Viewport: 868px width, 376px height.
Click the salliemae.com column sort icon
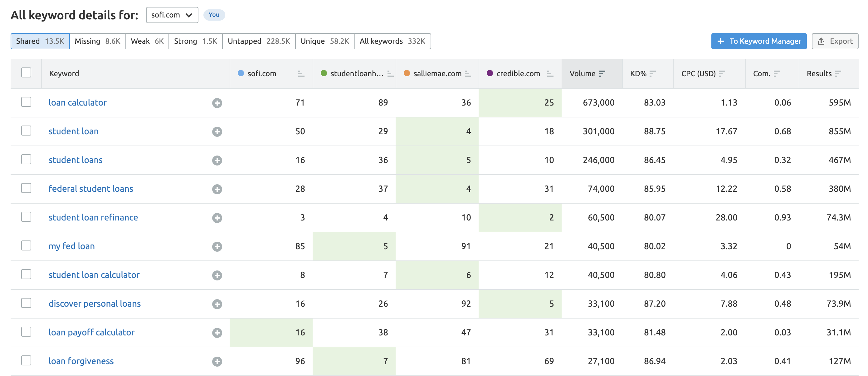click(x=470, y=74)
